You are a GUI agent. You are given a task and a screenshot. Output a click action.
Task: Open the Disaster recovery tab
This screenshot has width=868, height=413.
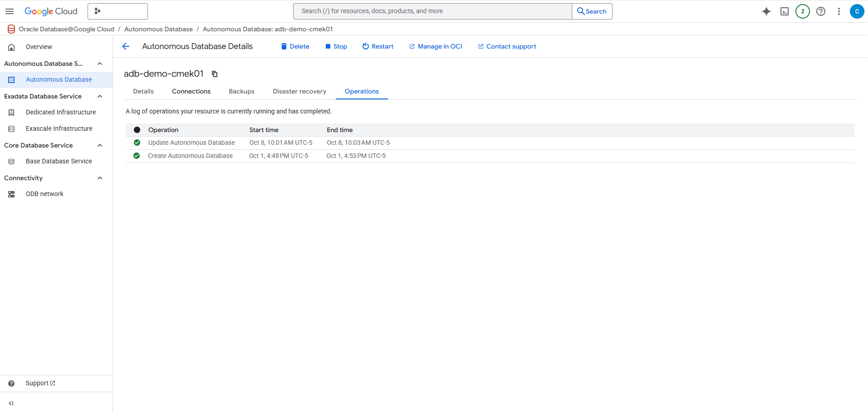coord(299,91)
